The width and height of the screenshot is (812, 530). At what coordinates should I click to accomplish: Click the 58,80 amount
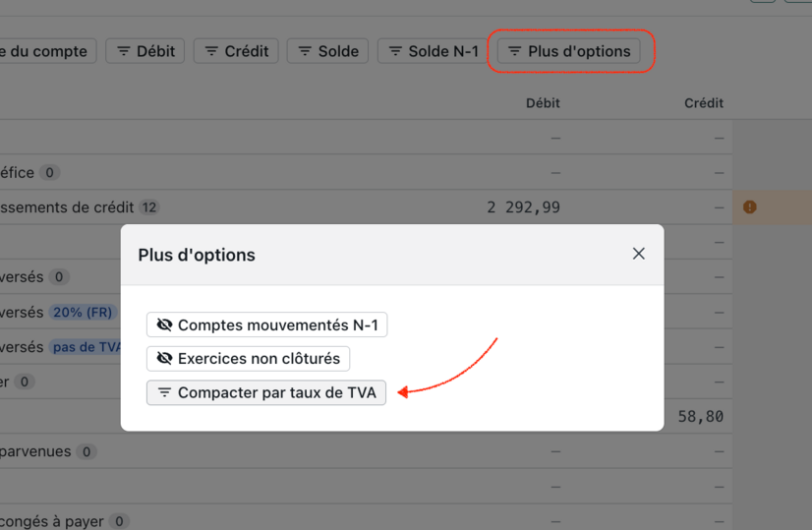[x=700, y=417]
